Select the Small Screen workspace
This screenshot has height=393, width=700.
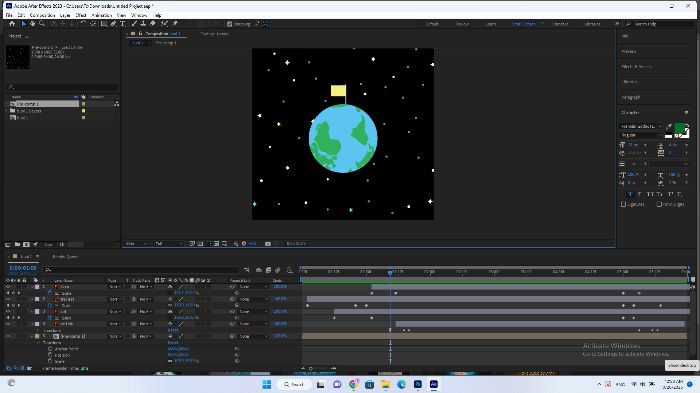tap(524, 24)
